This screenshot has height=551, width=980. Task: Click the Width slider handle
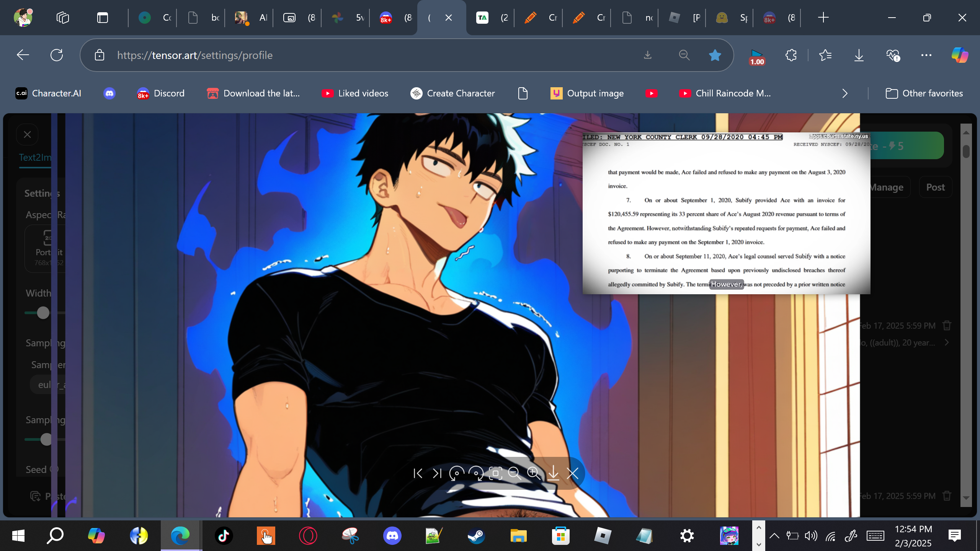coord(43,313)
